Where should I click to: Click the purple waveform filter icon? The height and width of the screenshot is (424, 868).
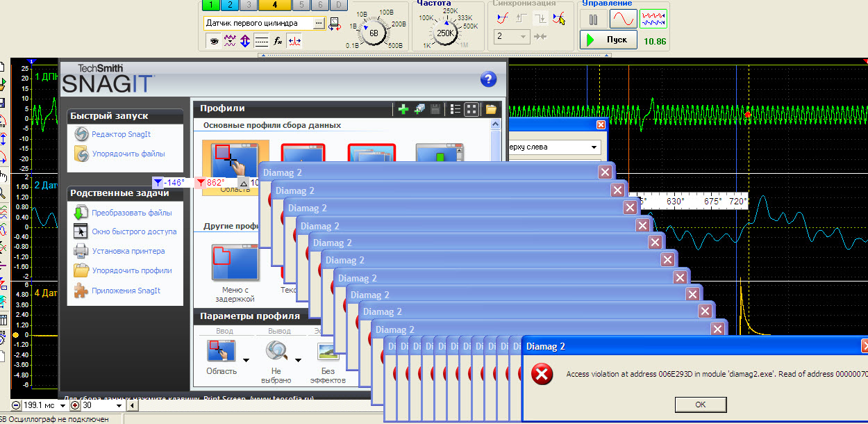[230, 41]
